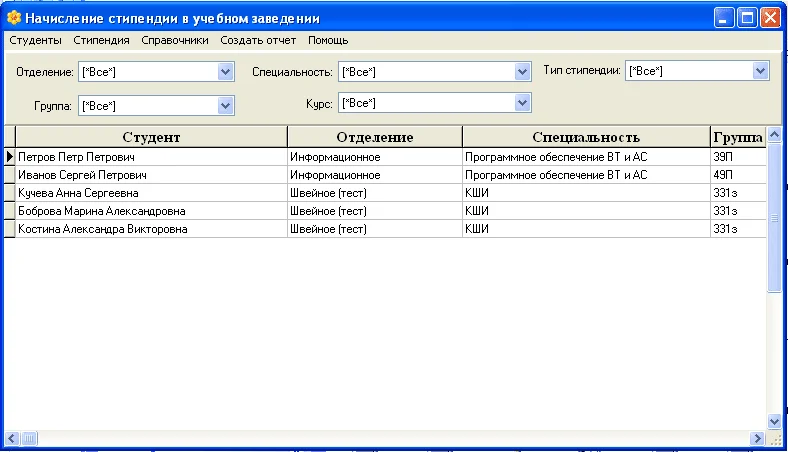This screenshot has height=452, width=788.
Task: Click the horizontal scrollbar right arrow
Action: 757,438
